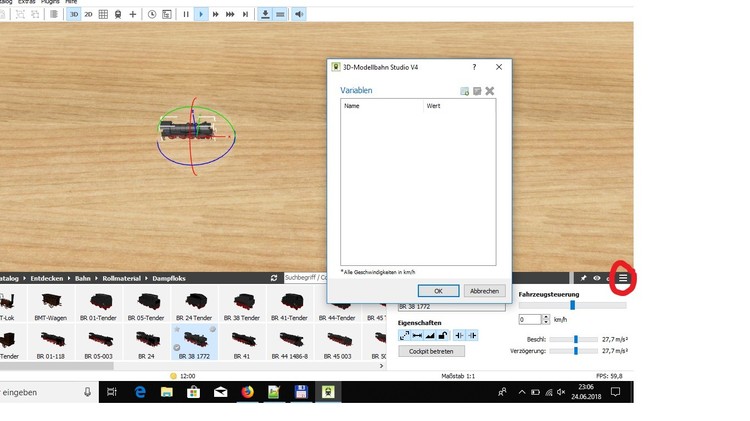Click OK in the Variablen dialog
The height and width of the screenshot is (421, 750).
(x=438, y=291)
